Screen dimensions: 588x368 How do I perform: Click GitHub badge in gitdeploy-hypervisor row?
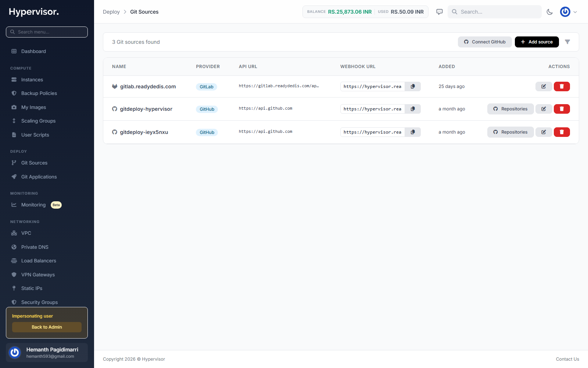[207, 109]
